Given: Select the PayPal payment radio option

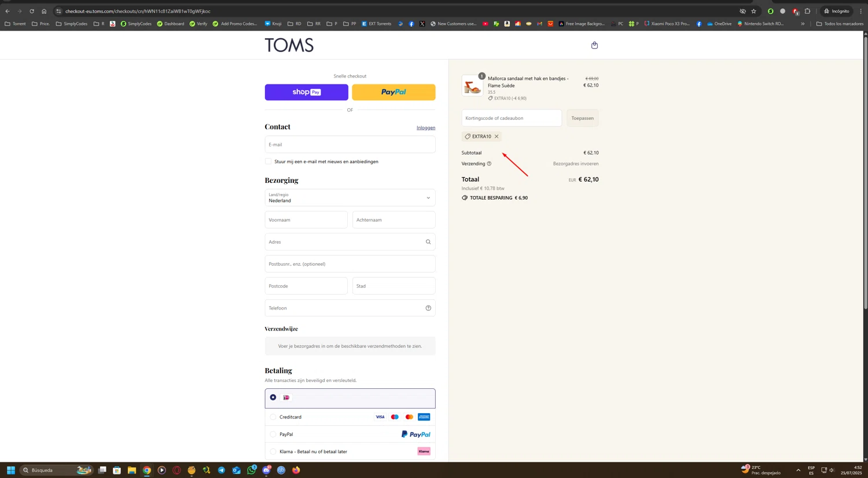Looking at the screenshot, I should [x=273, y=434].
